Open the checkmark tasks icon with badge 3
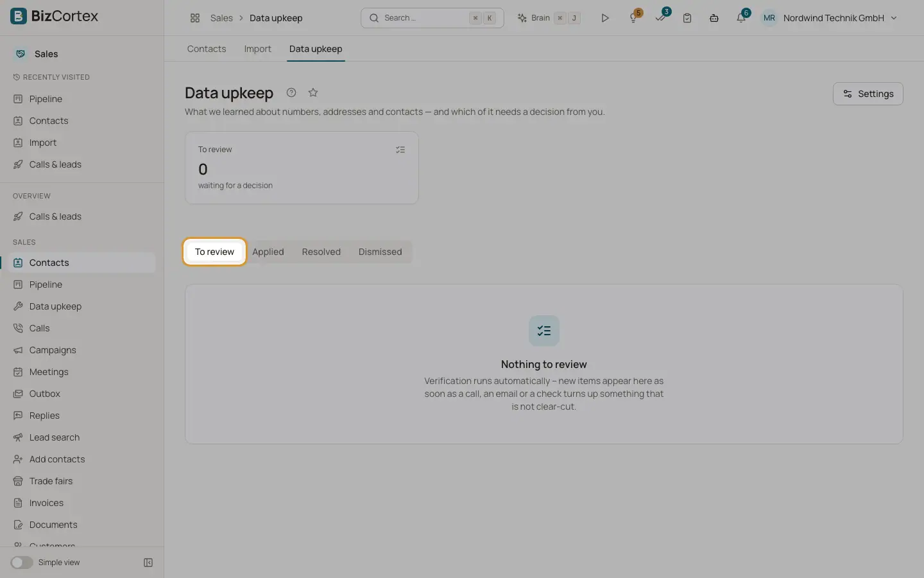This screenshot has height=578, width=924. coord(660,18)
